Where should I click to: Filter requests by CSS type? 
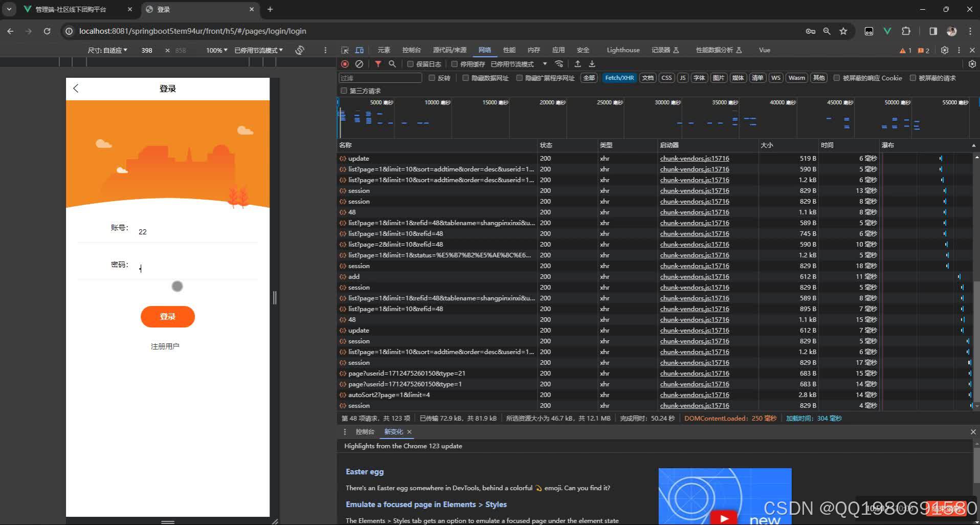pos(666,78)
